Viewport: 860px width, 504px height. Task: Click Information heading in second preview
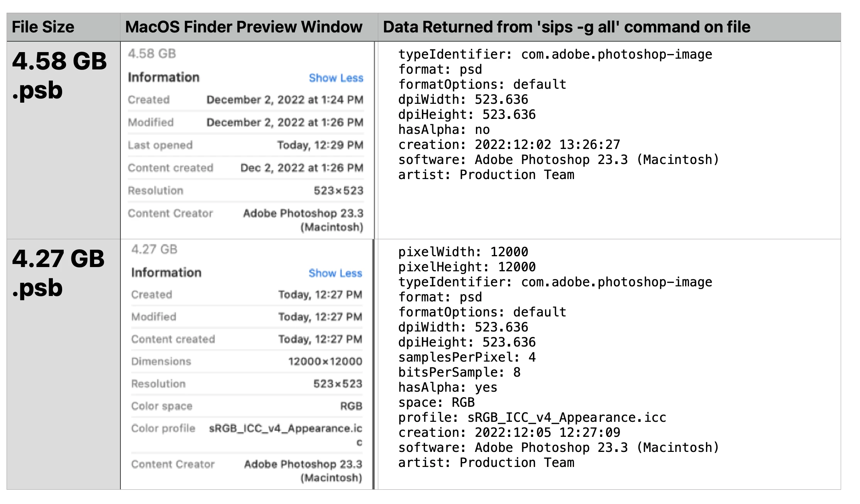[x=166, y=273]
